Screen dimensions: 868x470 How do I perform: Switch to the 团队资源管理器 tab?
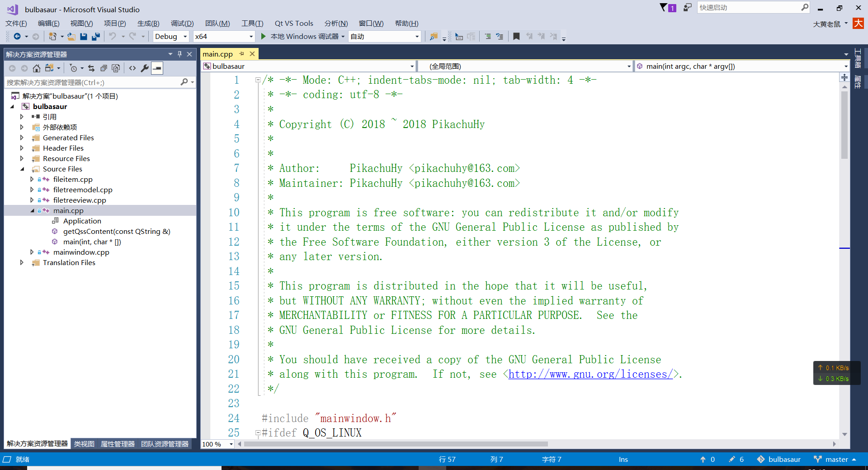click(x=165, y=444)
